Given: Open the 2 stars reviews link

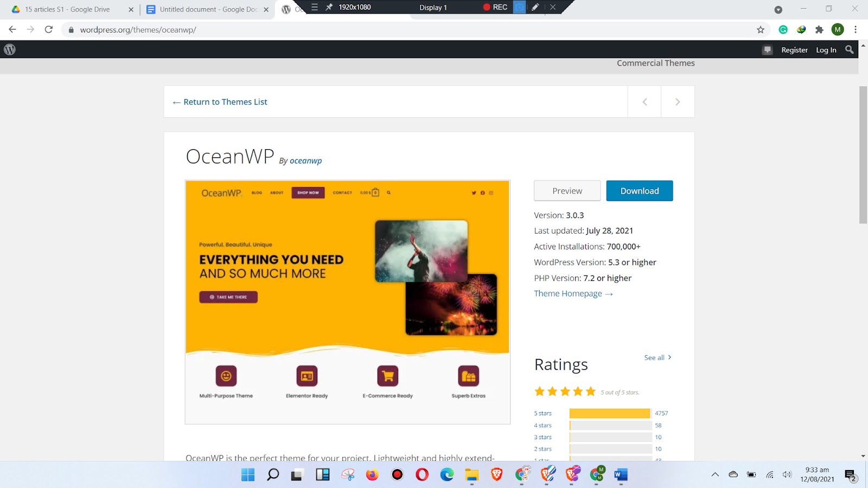Looking at the screenshot, I should click(x=542, y=449).
